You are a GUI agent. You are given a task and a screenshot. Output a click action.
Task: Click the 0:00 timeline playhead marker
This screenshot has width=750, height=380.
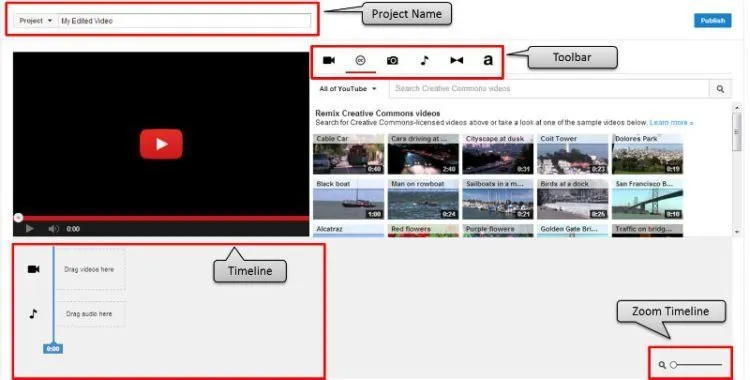point(53,349)
